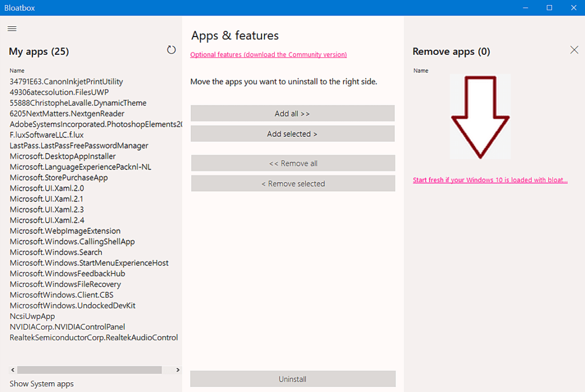Select 6205NextMatters.NextgenReader
The width and height of the screenshot is (585, 392).
point(67,114)
